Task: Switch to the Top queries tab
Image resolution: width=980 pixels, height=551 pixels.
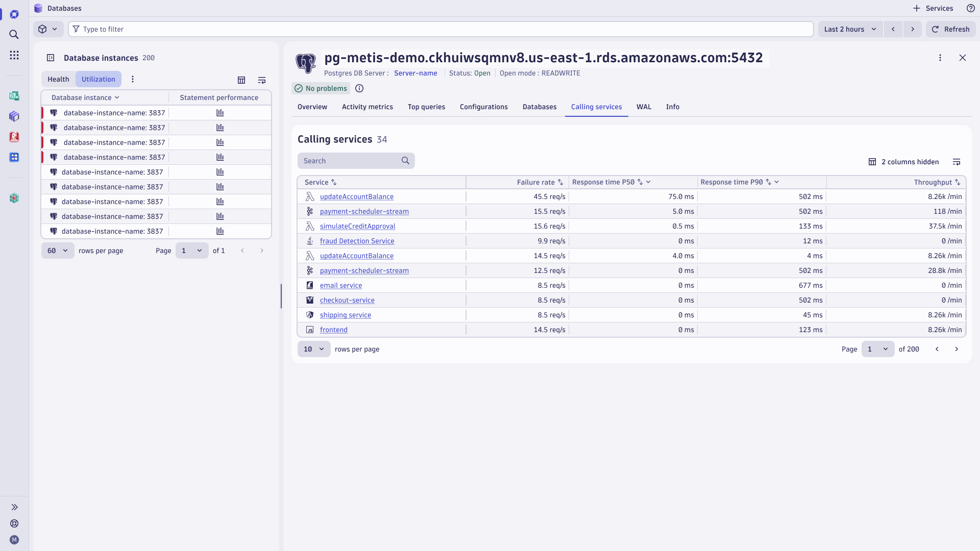Action: pos(426,107)
